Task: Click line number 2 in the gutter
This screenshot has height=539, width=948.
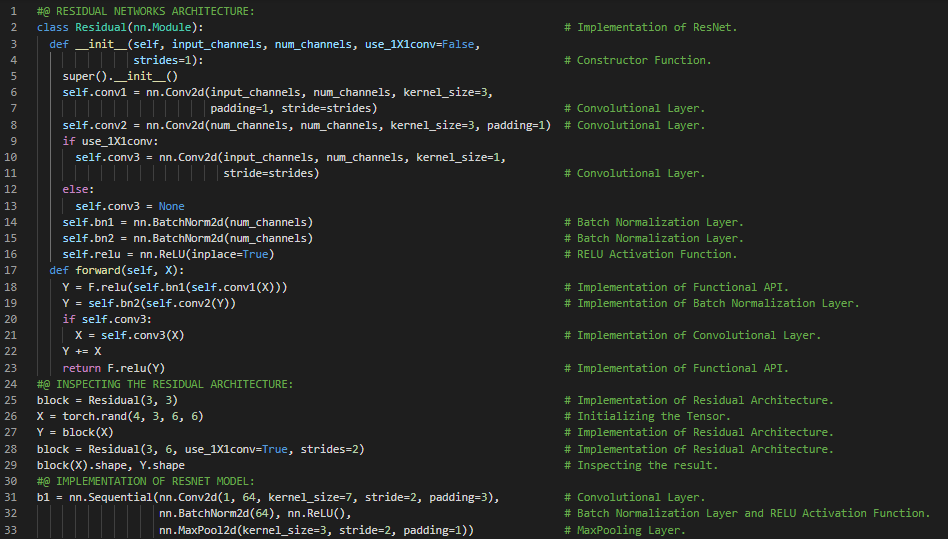Action: coord(14,27)
